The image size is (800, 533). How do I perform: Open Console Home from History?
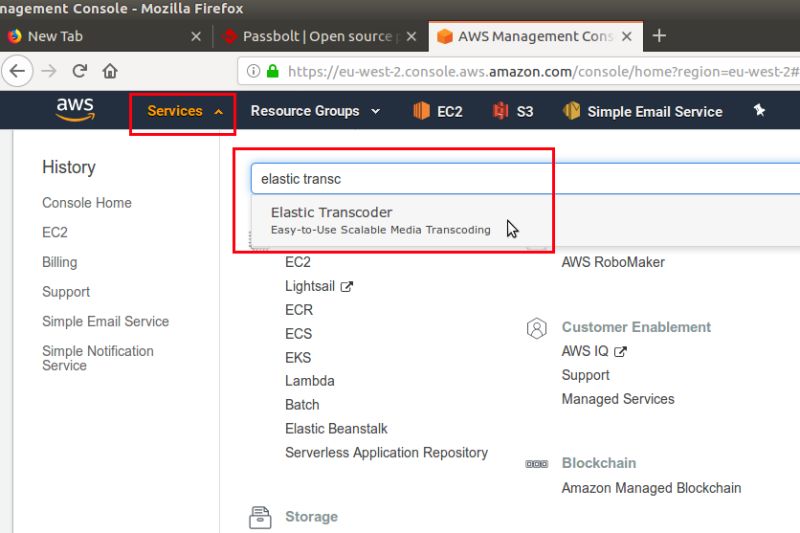87,202
